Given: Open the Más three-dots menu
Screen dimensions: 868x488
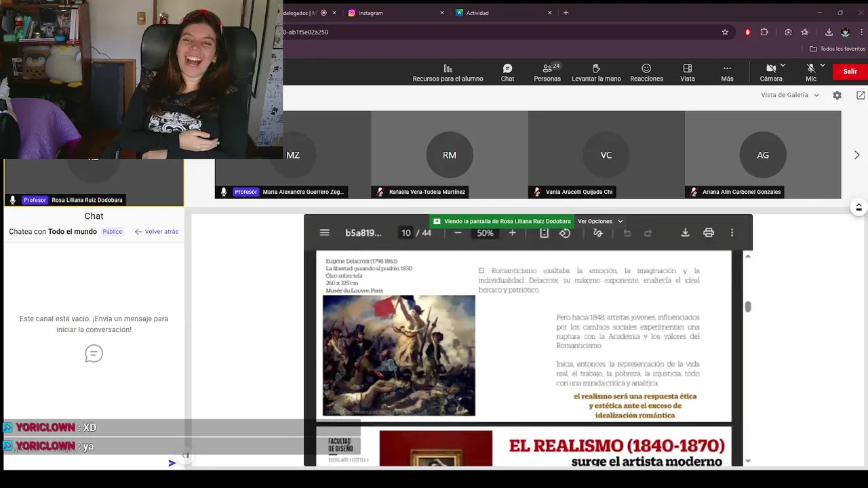Looking at the screenshot, I should coord(727,73).
